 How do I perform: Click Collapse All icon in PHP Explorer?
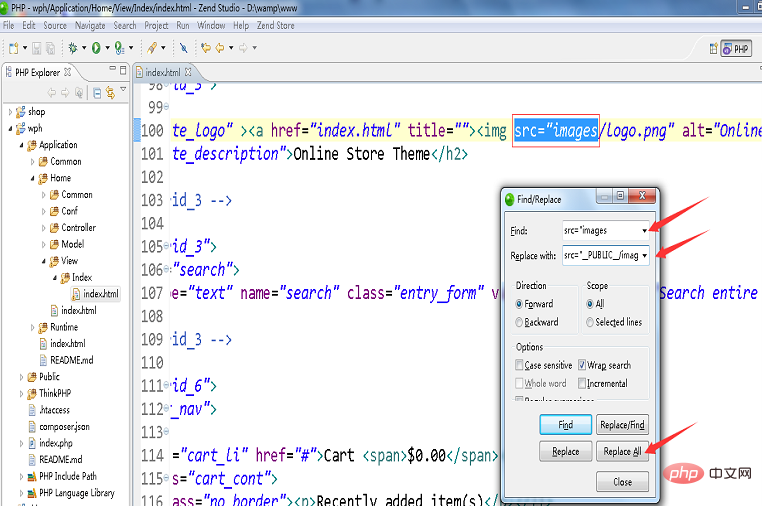coord(97,93)
